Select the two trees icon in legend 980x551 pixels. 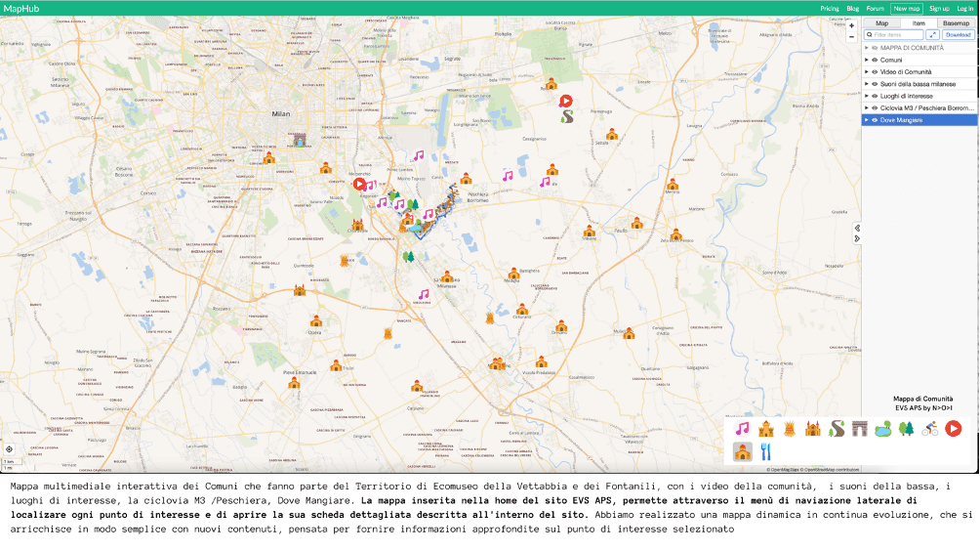click(906, 429)
